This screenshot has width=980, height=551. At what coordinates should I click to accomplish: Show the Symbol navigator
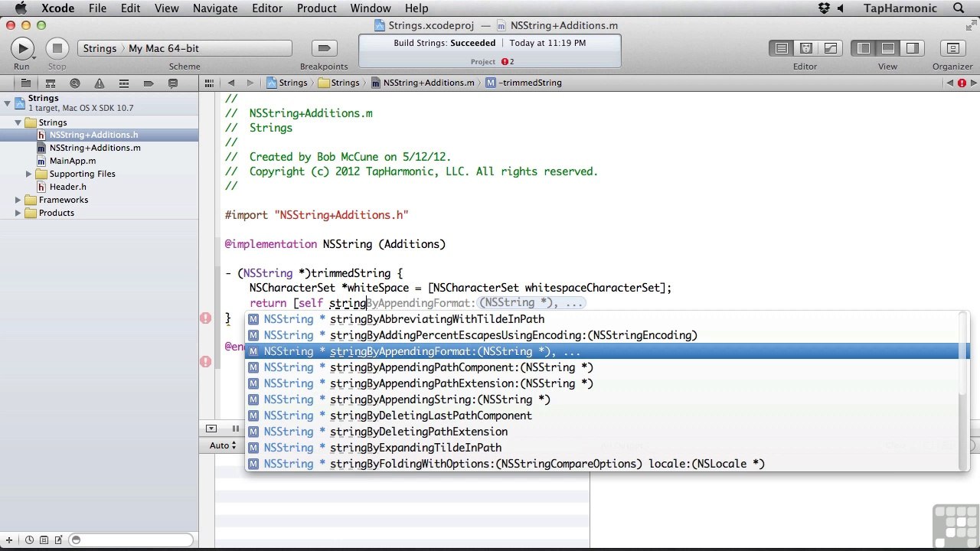click(51, 83)
